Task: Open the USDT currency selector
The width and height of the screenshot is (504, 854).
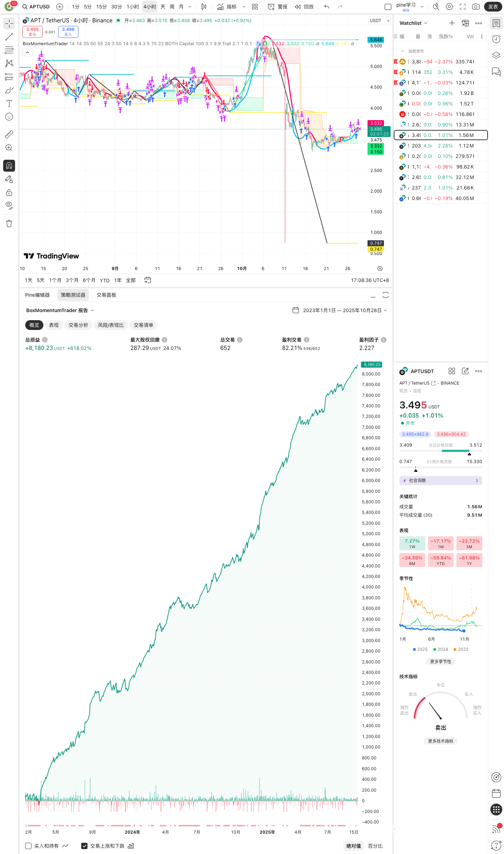Action: pyautogui.click(x=379, y=21)
